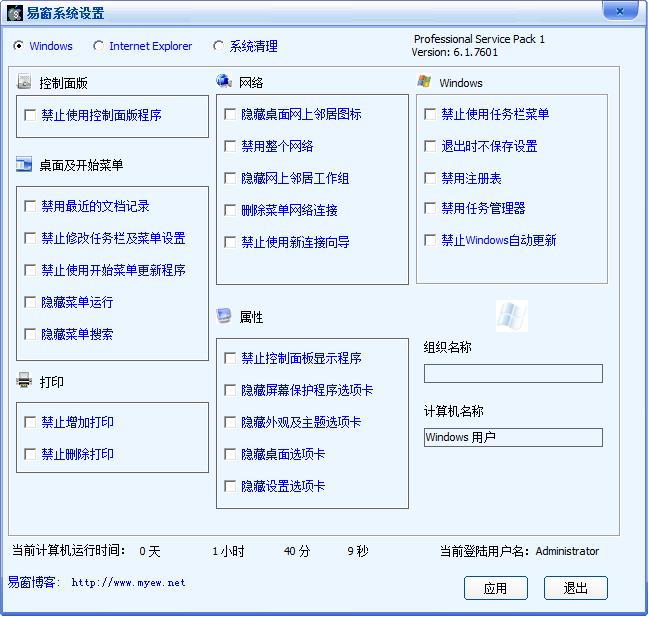Select the Internet Explorer radio option

coord(98,46)
